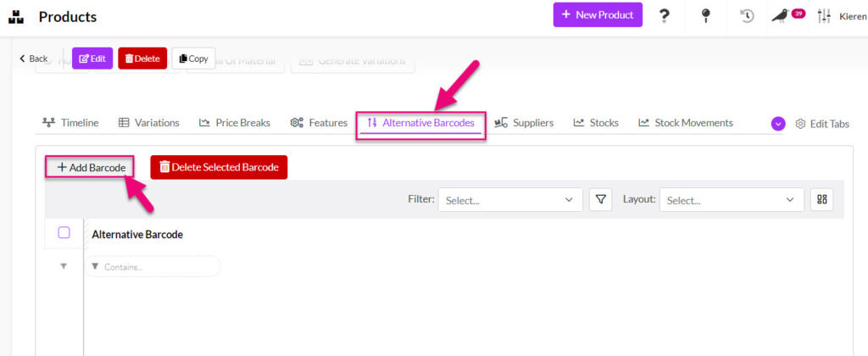The image size is (868, 356).
Task: Open the Stock Movements tab
Action: [685, 123]
